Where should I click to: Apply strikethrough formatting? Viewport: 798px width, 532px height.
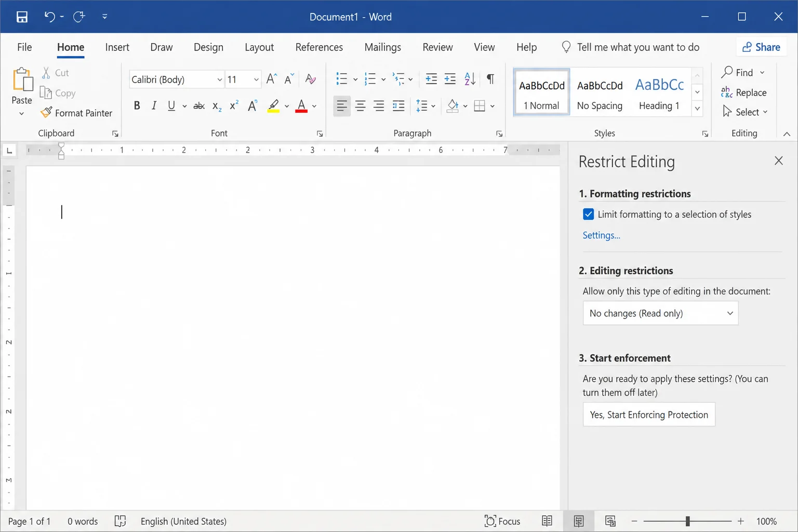pyautogui.click(x=199, y=106)
